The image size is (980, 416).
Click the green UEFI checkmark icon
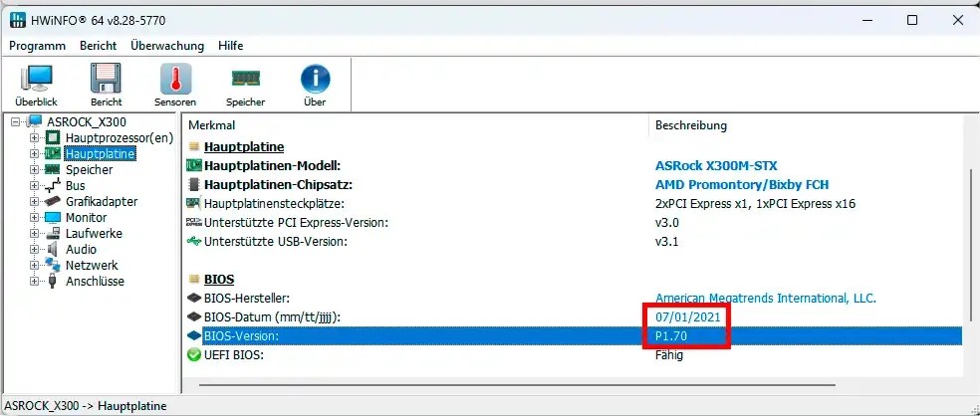coord(194,354)
